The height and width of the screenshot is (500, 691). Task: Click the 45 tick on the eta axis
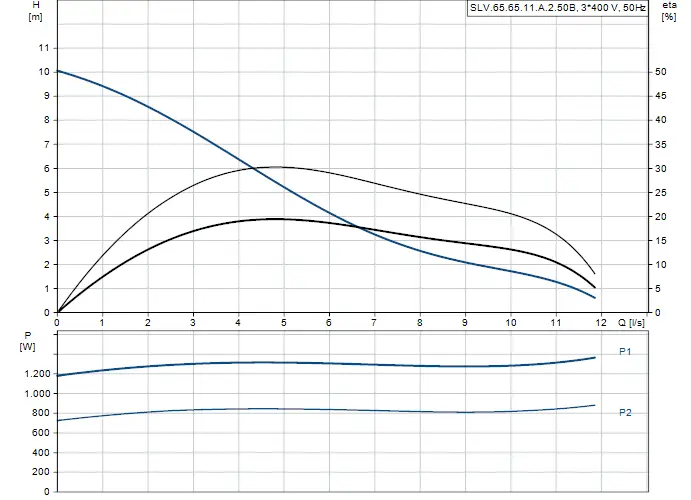661,96
